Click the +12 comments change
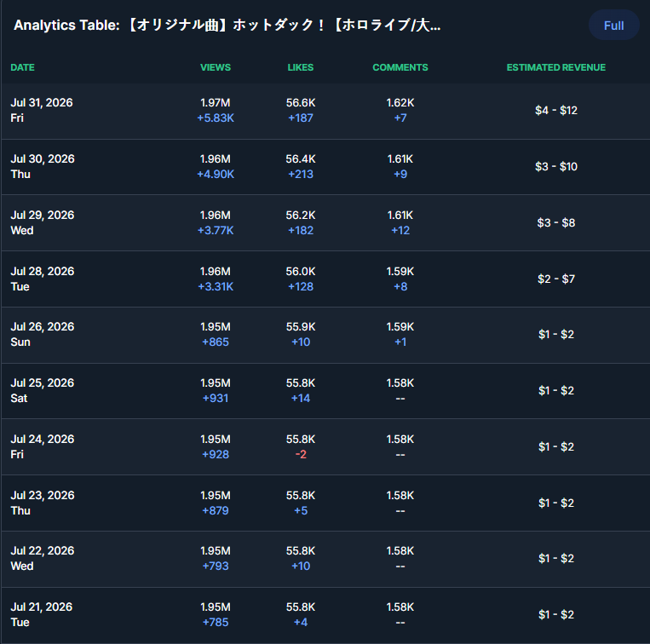The image size is (650, 644). click(400, 230)
